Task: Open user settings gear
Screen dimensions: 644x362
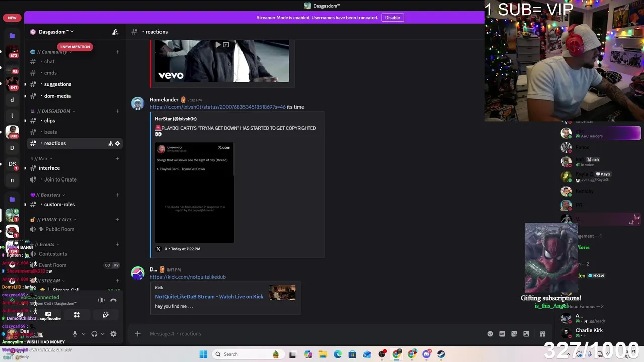Action: coord(113,334)
